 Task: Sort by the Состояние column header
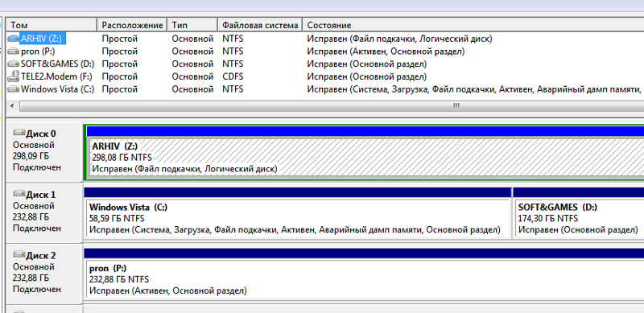[x=473, y=25]
